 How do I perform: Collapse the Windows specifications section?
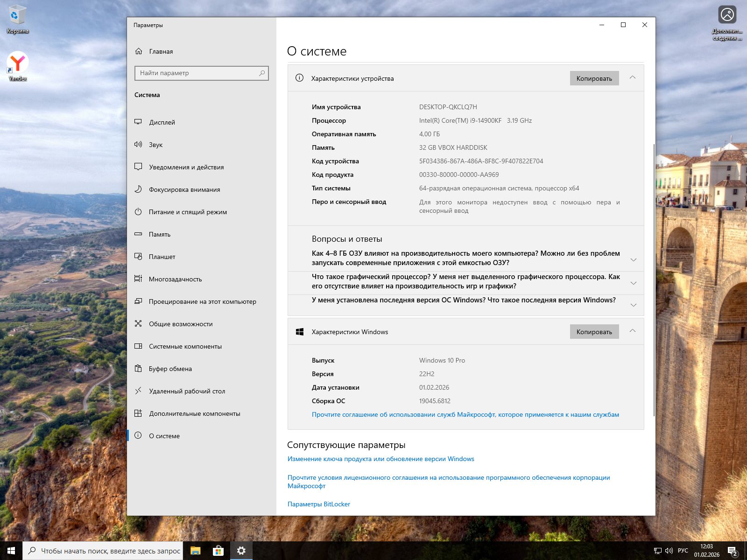633,331
